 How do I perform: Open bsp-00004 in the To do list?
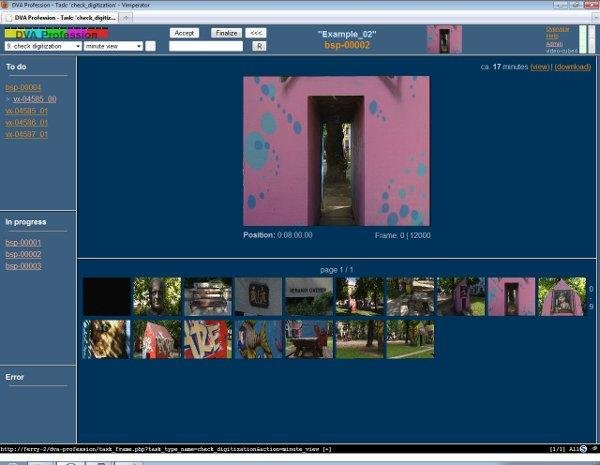pos(23,88)
